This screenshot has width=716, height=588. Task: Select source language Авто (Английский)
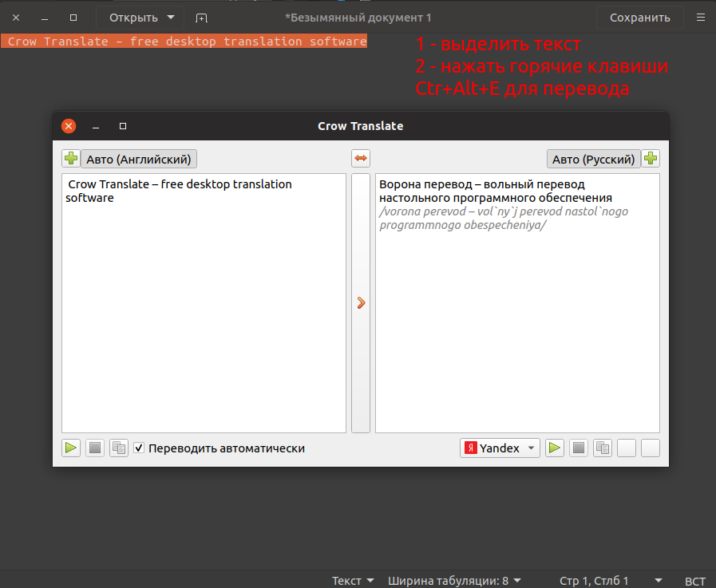[139, 159]
